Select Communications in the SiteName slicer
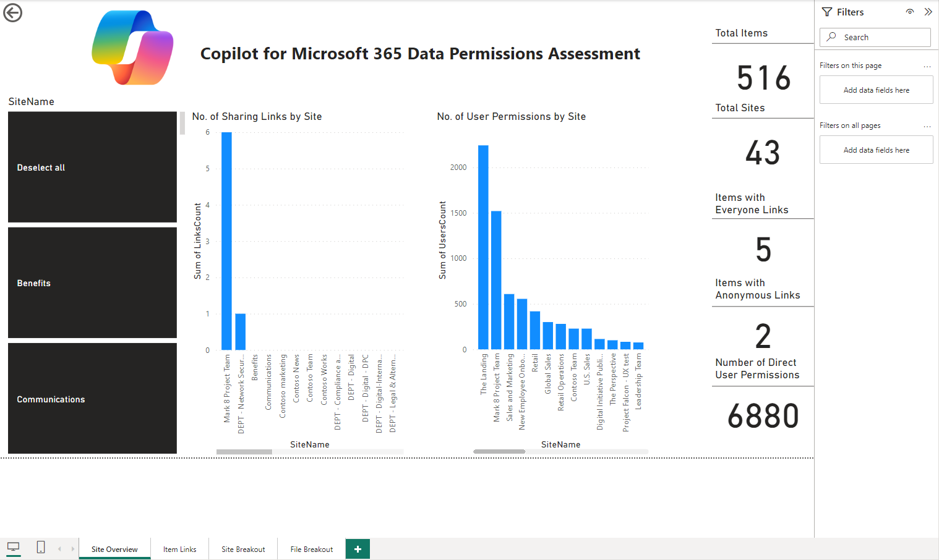The width and height of the screenshot is (939, 560). pos(92,399)
